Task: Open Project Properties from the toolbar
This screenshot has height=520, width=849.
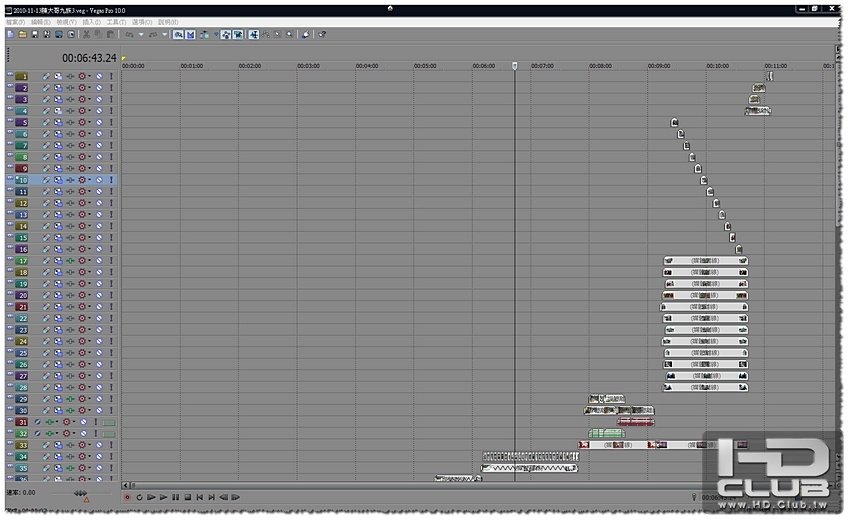Action: [71, 34]
